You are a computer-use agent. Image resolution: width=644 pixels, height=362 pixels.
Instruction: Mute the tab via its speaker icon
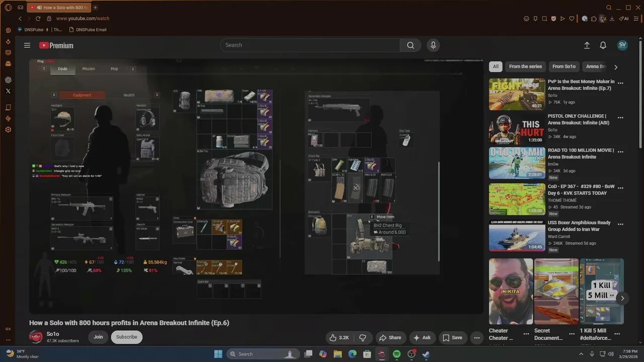[x=39, y=8]
